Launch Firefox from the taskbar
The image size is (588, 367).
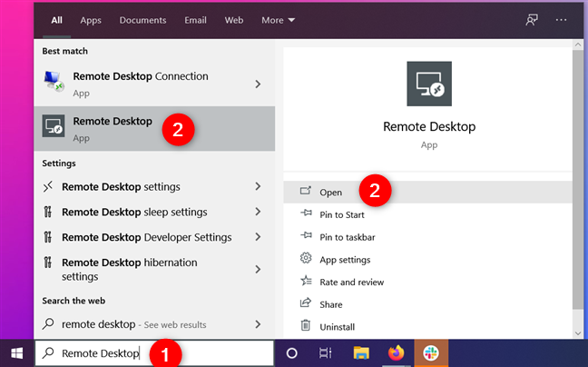coord(396,353)
